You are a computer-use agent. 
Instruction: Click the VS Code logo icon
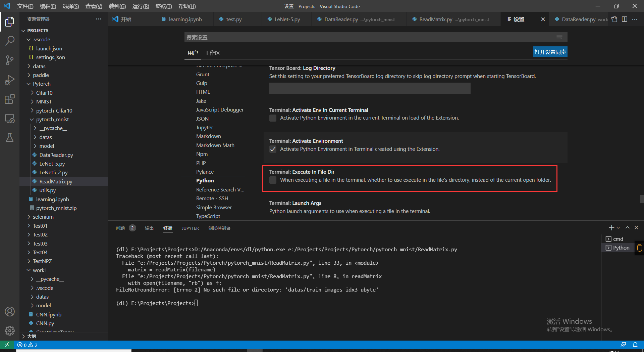7,6
